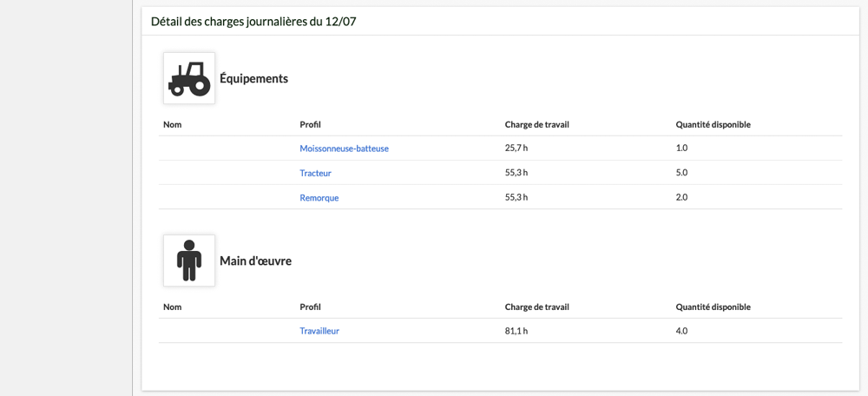868x396 pixels.
Task: Click the Main d'œuvre section heading
Action: 256,261
